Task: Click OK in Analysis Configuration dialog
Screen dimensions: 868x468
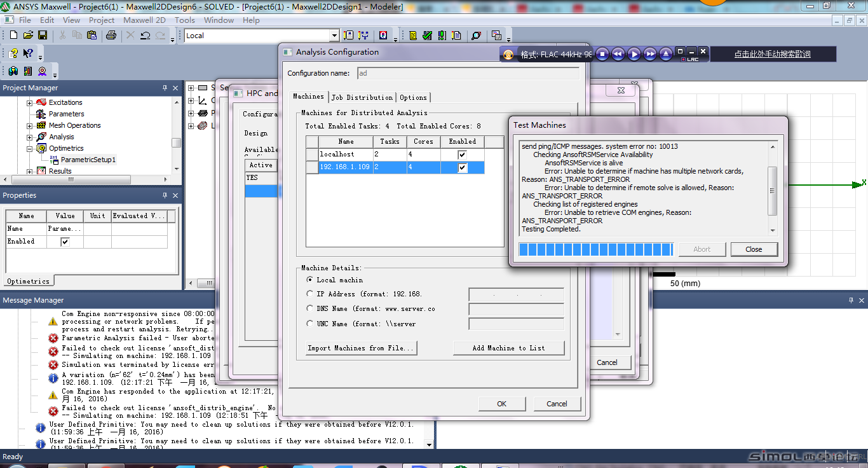Action: [502, 404]
